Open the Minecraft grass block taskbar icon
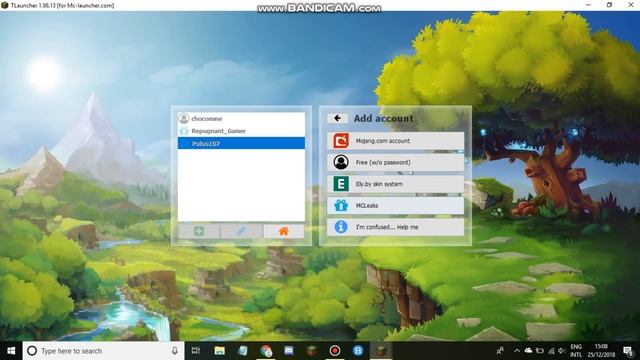Viewport: 640px width, 360px height. click(312, 351)
